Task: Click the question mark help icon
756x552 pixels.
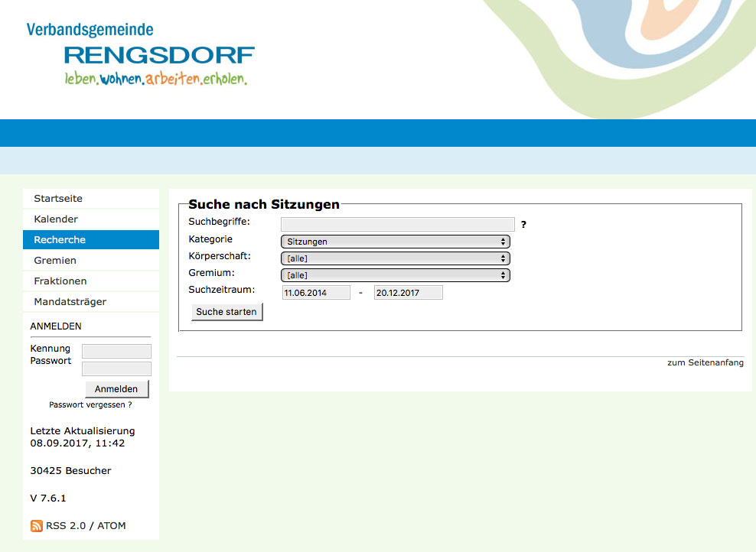Action: click(x=523, y=225)
